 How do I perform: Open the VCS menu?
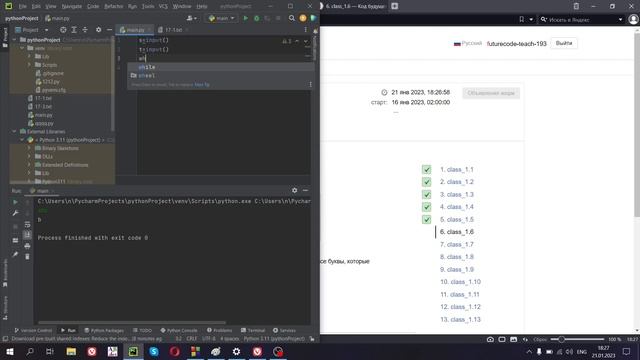(163, 6)
